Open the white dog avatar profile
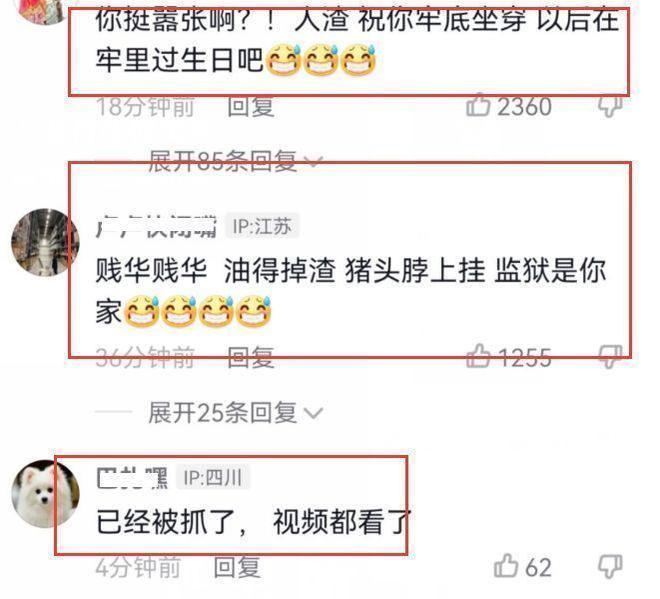Viewport: 660px width, 599px height. pos(45,493)
